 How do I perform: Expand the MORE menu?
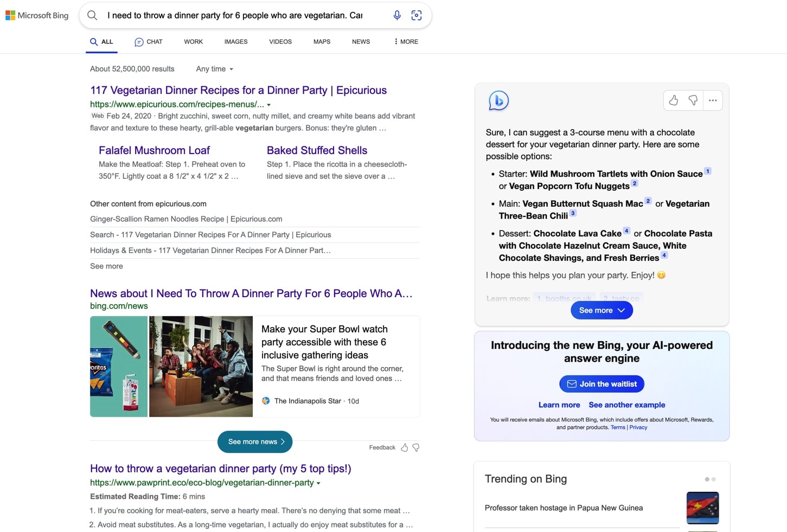tap(406, 42)
